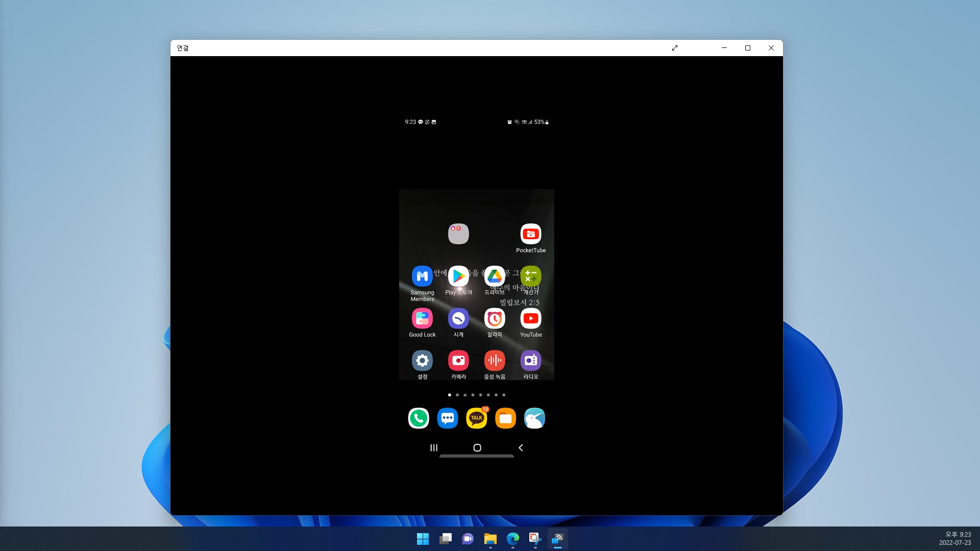Screen dimensions: 980x551
Task: Open the purple Radio app
Action: pyautogui.click(x=531, y=361)
